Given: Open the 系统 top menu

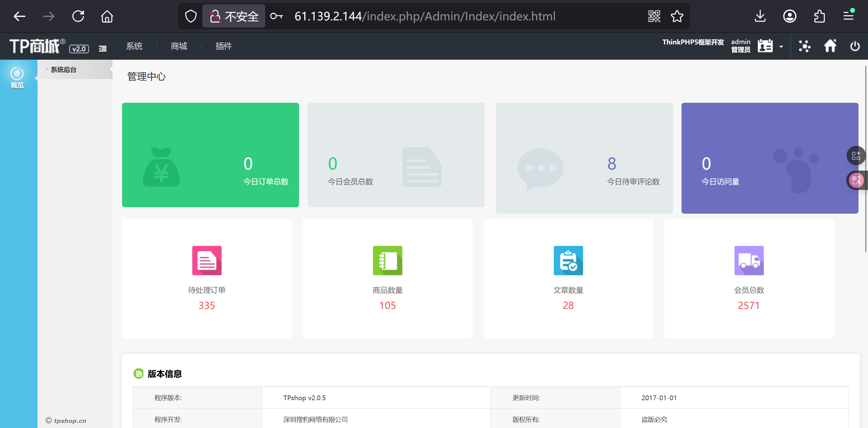Looking at the screenshot, I should coord(134,46).
